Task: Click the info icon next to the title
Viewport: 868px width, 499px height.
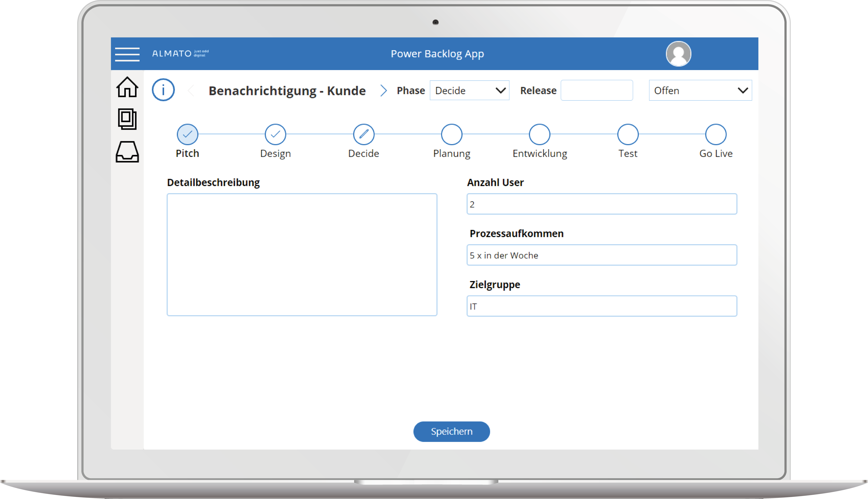Action: point(163,90)
